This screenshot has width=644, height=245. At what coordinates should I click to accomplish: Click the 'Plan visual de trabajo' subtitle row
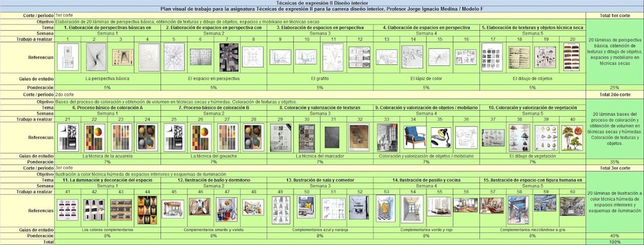click(x=322, y=8)
